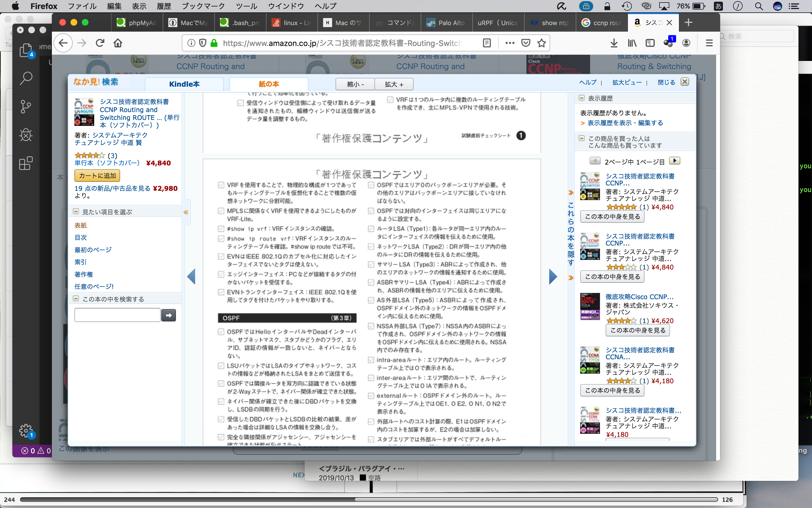Screen dimensions: 812x508
Task: Go to previous book page arrow
Action: pyautogui.click(x=191, y=277)
